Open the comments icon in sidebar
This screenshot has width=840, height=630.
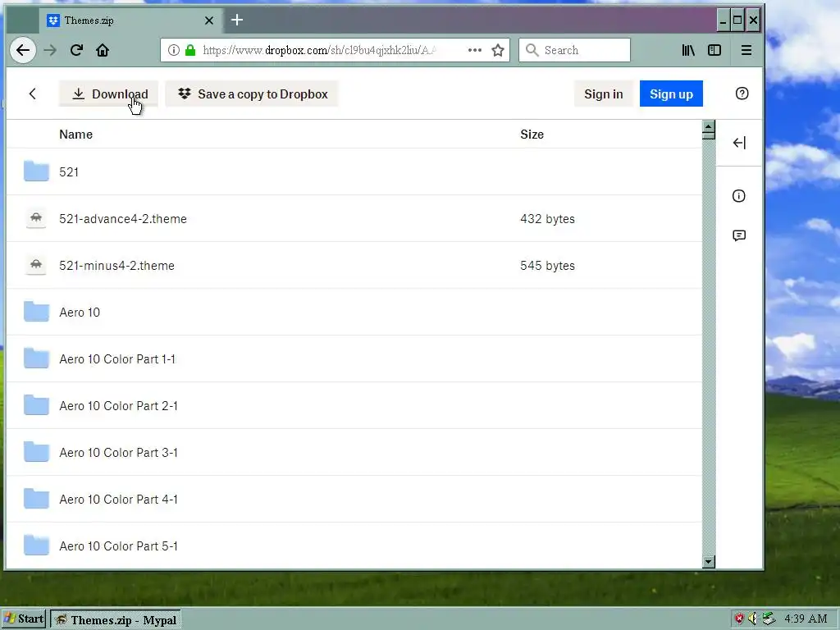coord(739,235)
